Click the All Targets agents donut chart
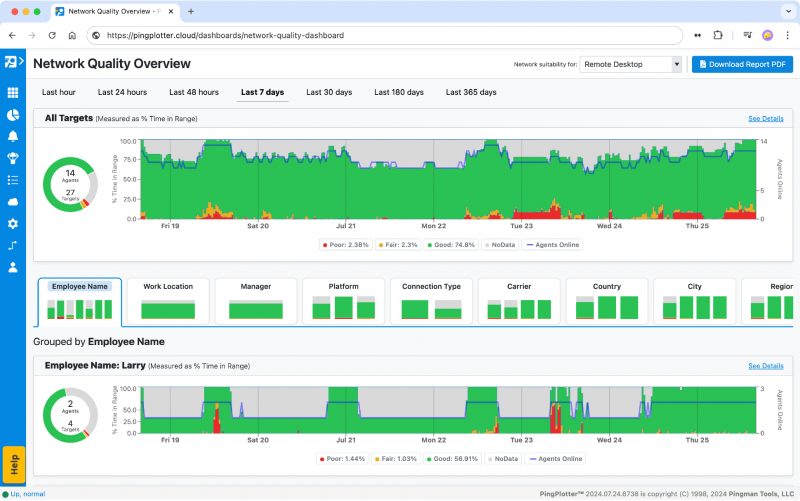This screenshot has height=501, width=800. [70, 184]
